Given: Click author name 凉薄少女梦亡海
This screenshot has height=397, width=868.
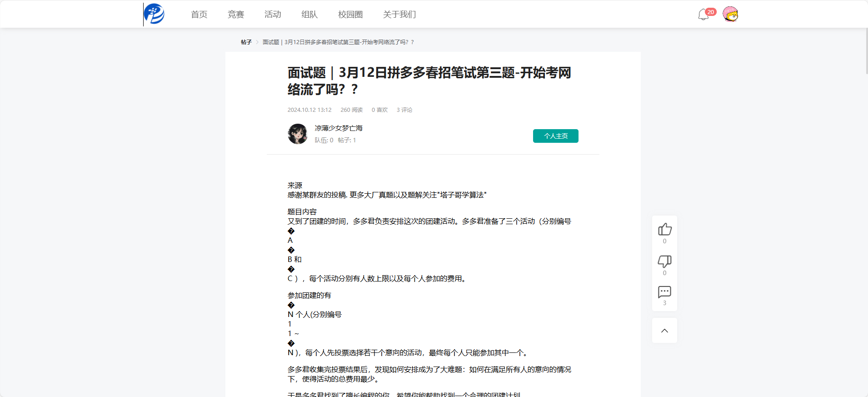Looking at the screenshot, I should 339,128.
